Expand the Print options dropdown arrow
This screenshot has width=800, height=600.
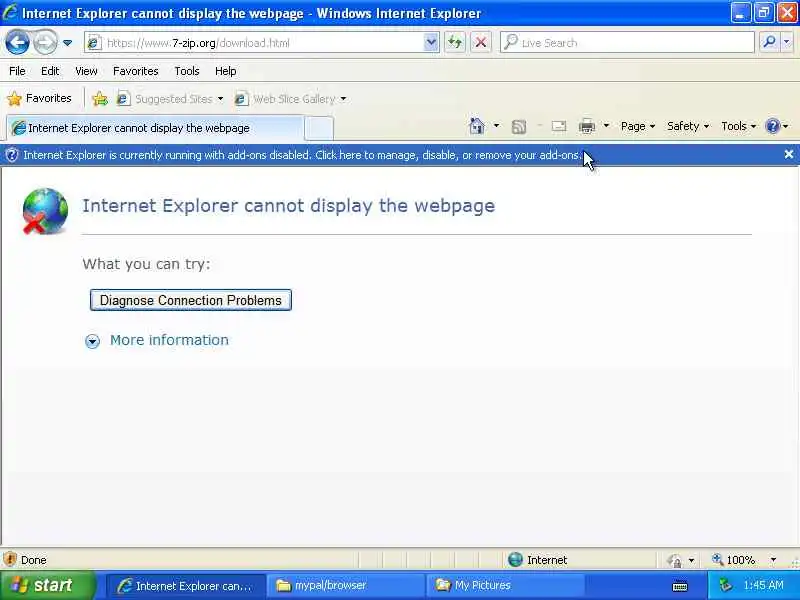coord(606,126)
